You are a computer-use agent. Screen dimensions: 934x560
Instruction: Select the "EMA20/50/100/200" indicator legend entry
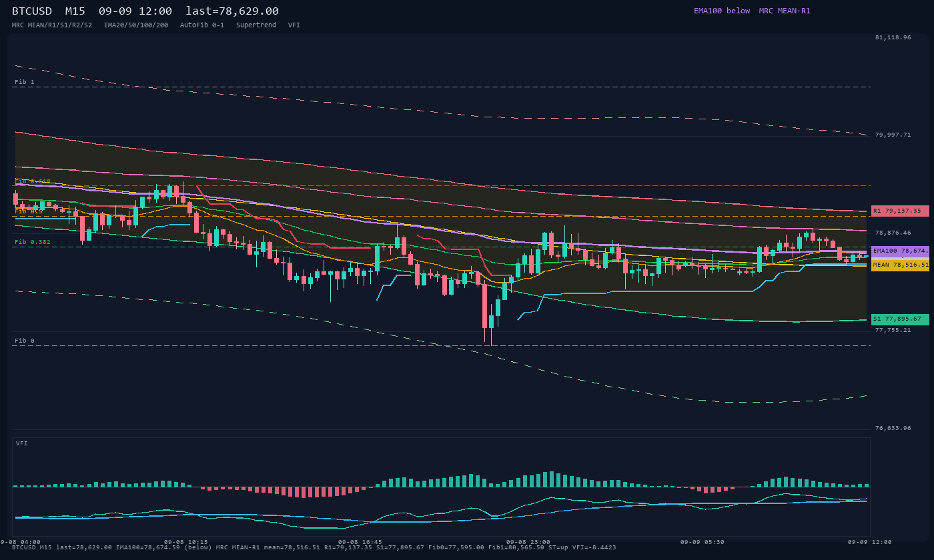(x=136, y=25)
